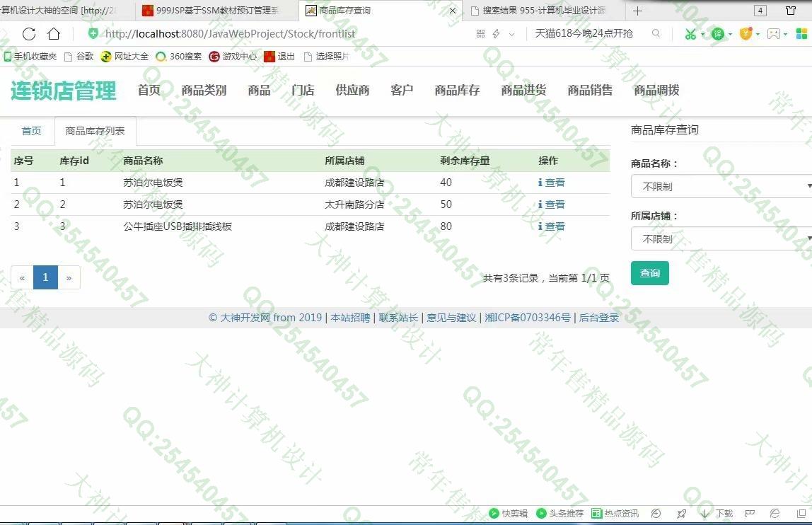Click the 剩余库存量 cell showing 80

(x=446, y=226)
